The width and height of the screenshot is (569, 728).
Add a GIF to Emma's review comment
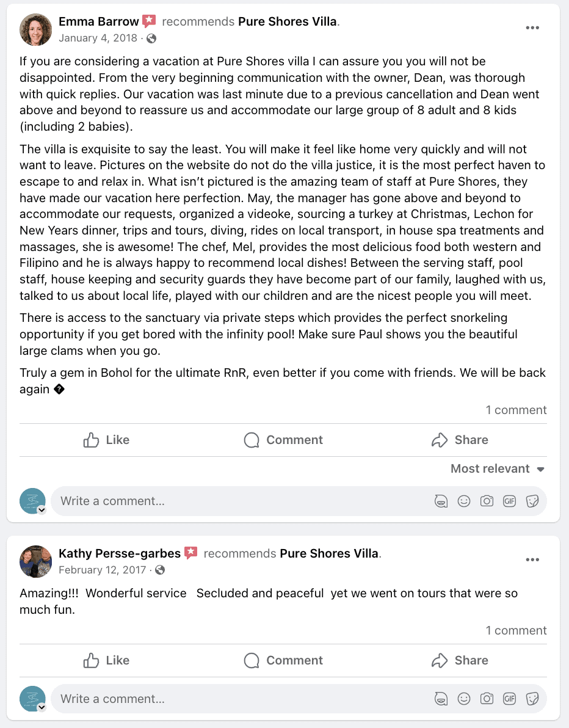pyautogui.click(x=509, y=501)
